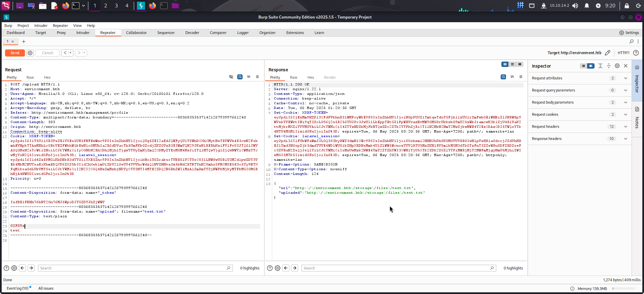Select combined tabbed layout view
Image resolution: width=644 pixels, height=294 pixels.
pos(520,64)
